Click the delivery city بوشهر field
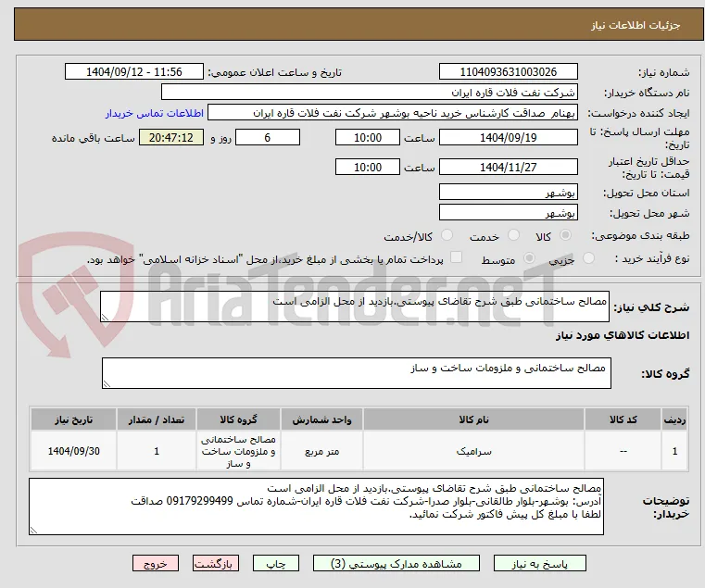This screenshot has height=588, width=705. pyautogui.click(x=508, y=212)
